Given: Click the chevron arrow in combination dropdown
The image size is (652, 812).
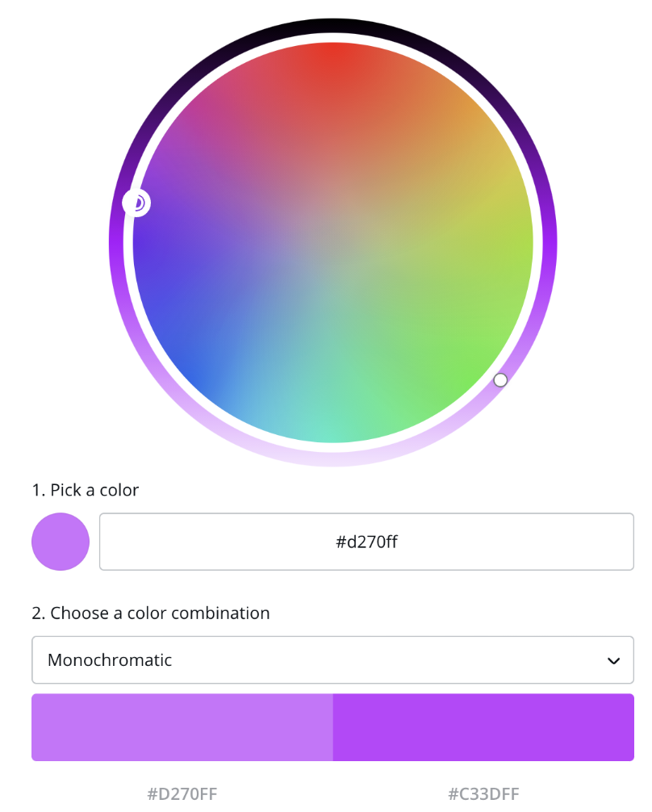Looking at the screenshot, I should [x=614, y=661].
